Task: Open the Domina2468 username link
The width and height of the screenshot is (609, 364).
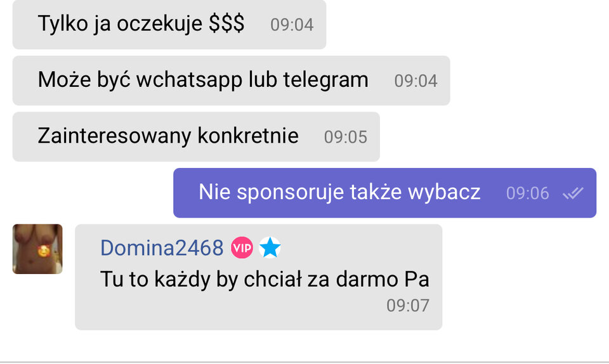Action: (162, 247)
